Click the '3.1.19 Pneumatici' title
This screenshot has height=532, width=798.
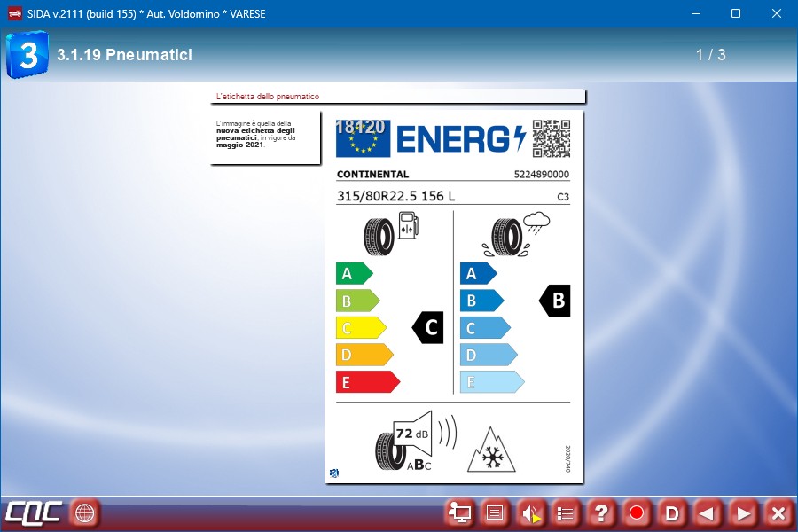(124, 55)
